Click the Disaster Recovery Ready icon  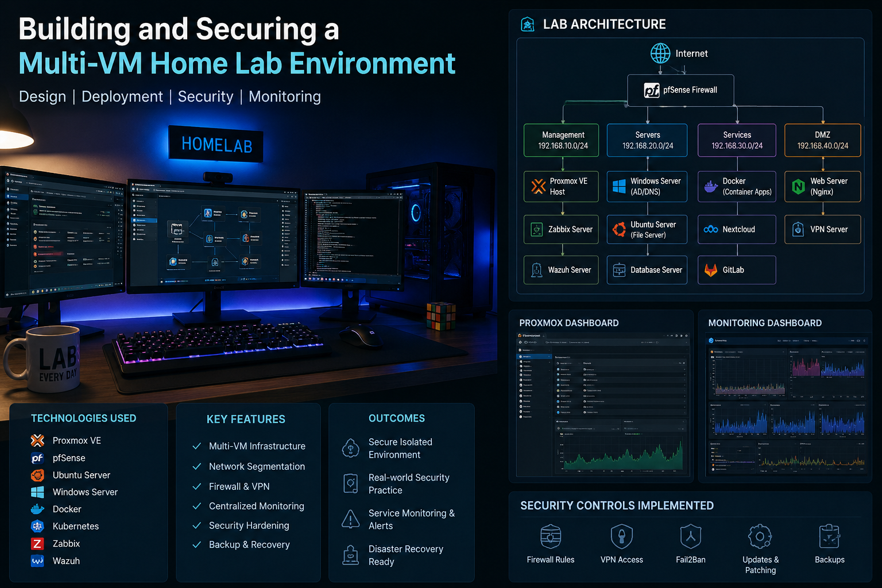[x=350, y=555]
